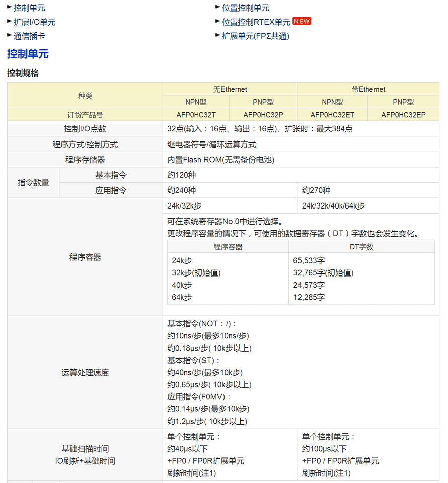This screenshot has width=448, height=483.
Task: Click the DT字数 inner table header
Action: coord(361,247)
